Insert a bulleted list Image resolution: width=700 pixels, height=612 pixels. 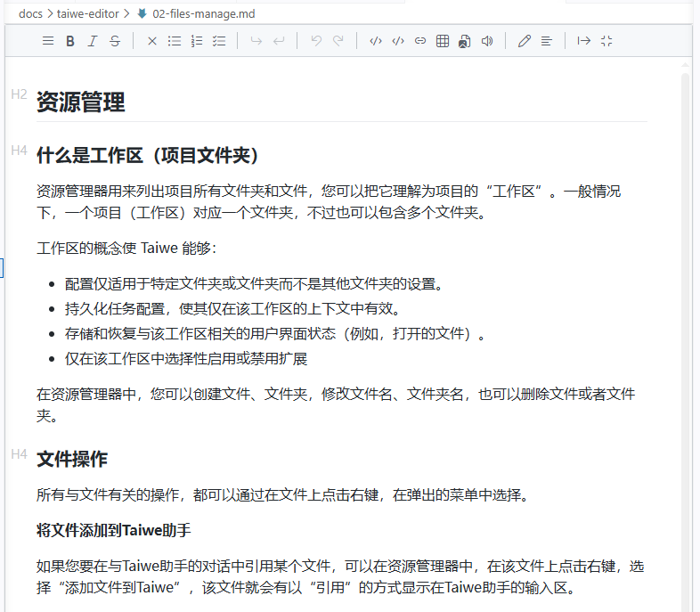pos(175,41)
